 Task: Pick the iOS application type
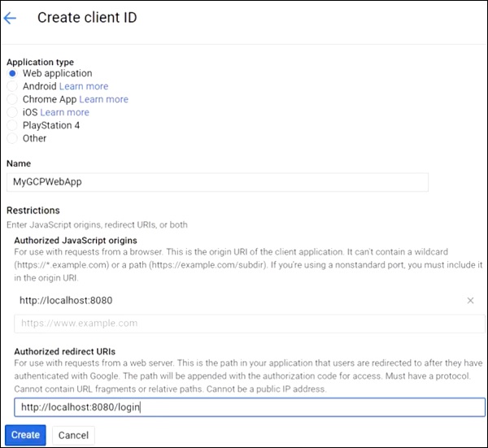(12, 112)
